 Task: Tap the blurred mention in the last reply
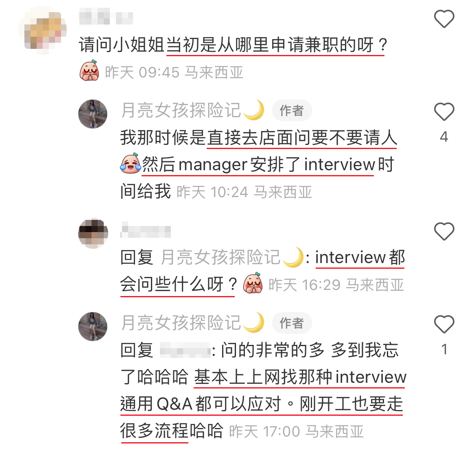pos(185,351)
